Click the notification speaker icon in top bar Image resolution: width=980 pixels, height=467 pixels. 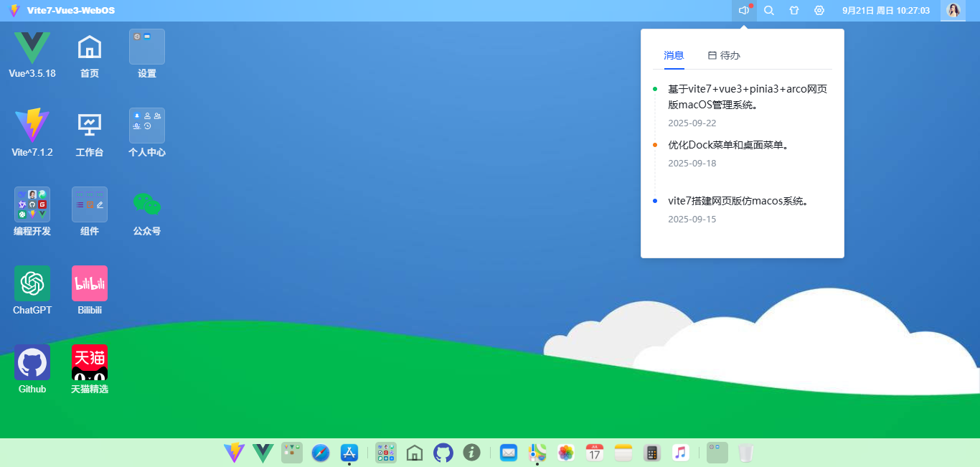[x=744, y=11]
